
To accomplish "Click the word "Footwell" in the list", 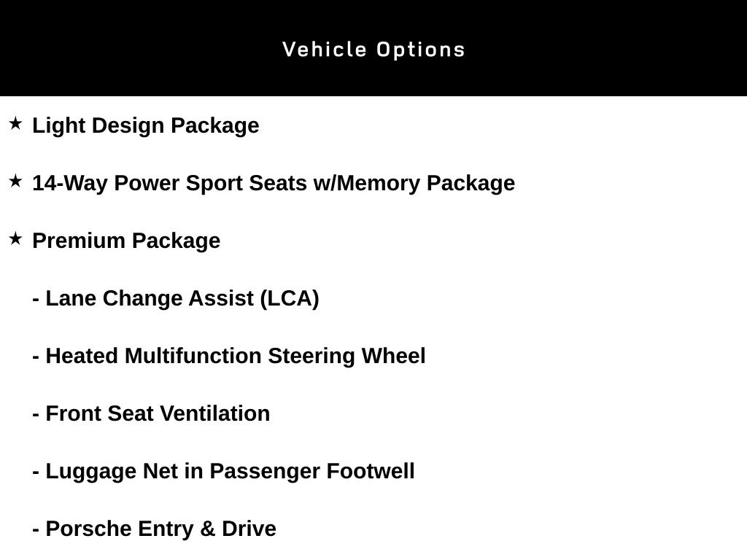I will [370, 471].
